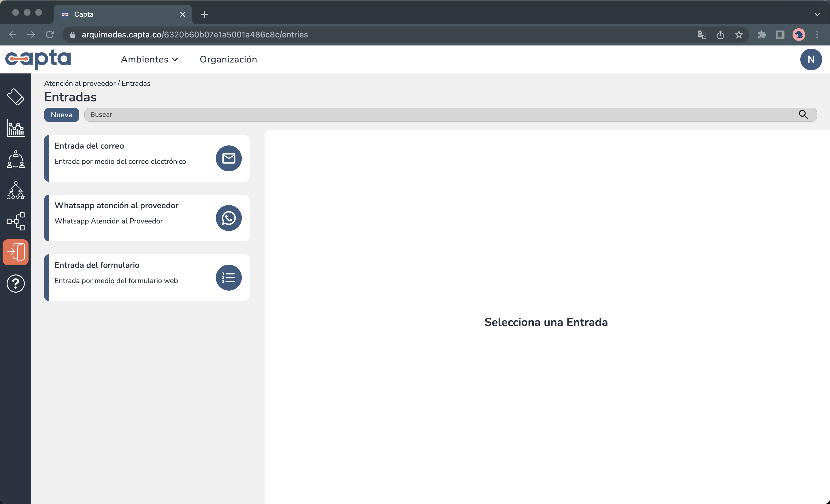Open the help question mark icon
830x504 pixels.
coord(16,283)
